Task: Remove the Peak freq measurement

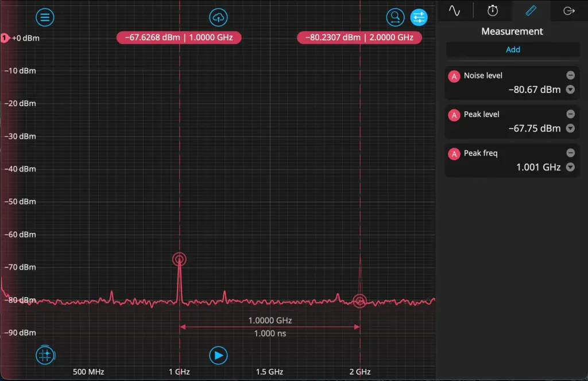Action: [x=570, y=153]
